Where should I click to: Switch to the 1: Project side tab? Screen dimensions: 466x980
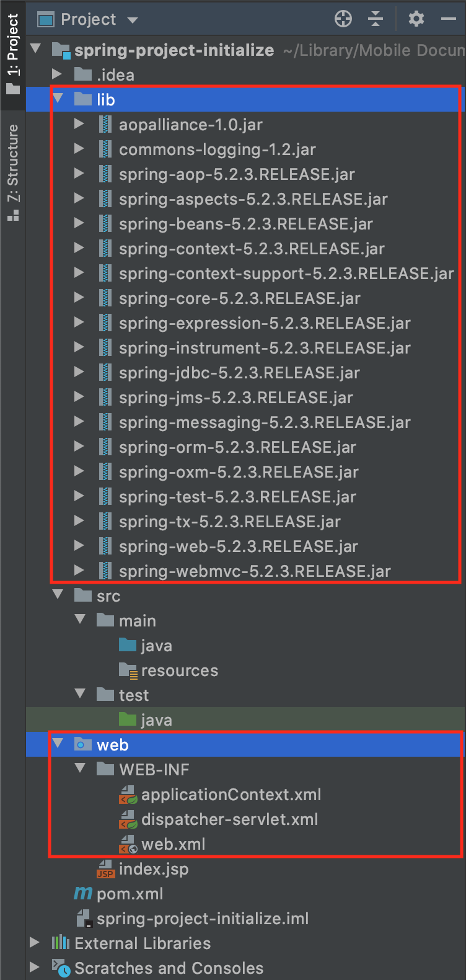click(x=13, y=55)
